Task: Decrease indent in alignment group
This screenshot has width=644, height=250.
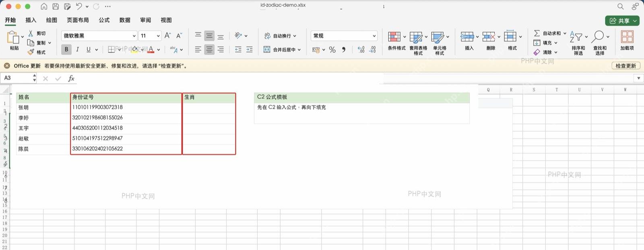Action: click(238, 50)
